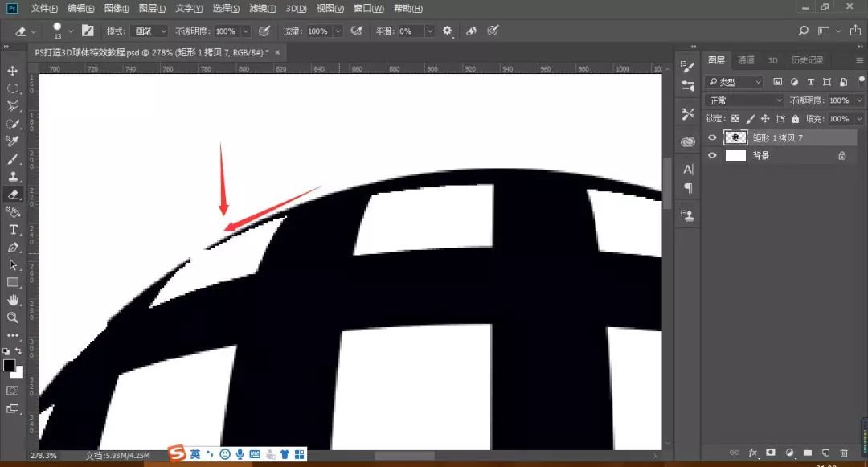The height and width of the screenshot is (467, 868).
Task: Open the 类型 layer filter dropdown
Action: 734,81
